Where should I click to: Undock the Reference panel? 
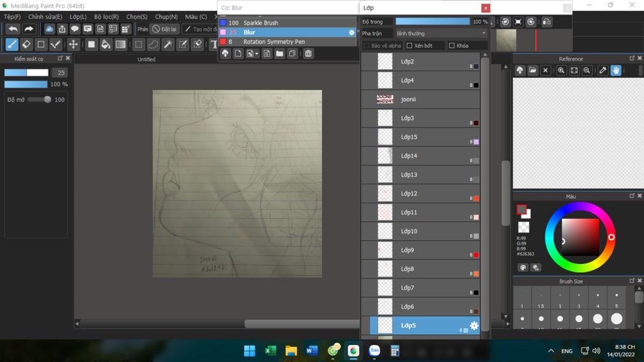(631, 58)
